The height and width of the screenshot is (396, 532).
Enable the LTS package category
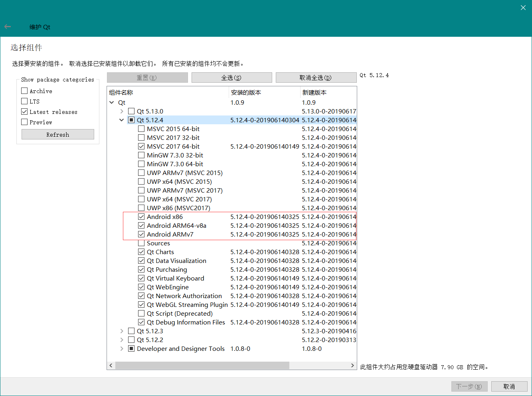pos(24,101)
